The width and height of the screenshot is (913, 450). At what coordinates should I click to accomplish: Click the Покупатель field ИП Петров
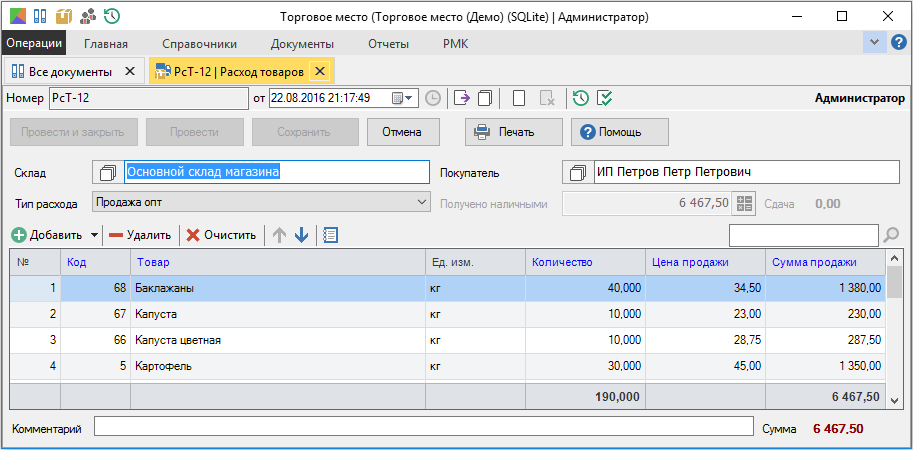pos(746,172)
